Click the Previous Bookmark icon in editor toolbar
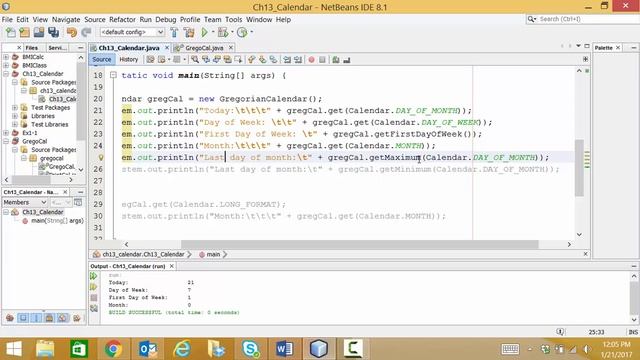Viewport: 640px width, 360px height. [251, 60]
